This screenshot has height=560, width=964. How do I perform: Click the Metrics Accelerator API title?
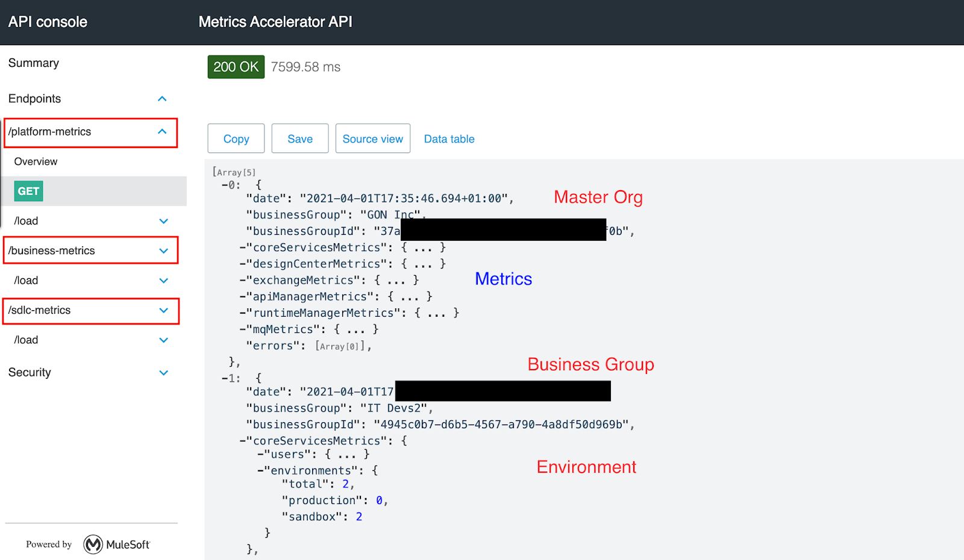click(275, 22)
